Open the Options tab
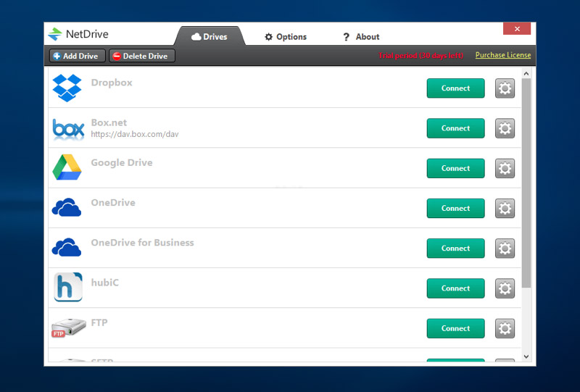 coord(286,37)
